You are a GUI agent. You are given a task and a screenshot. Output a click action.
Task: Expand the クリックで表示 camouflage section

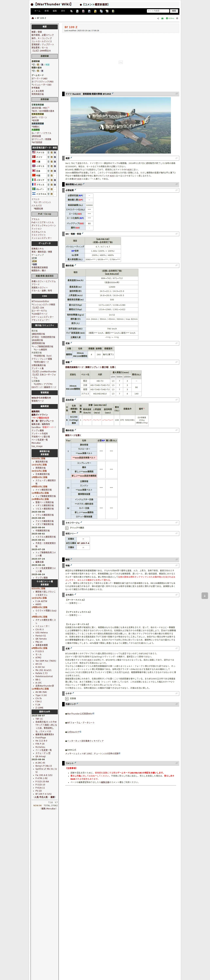[67, 528]
